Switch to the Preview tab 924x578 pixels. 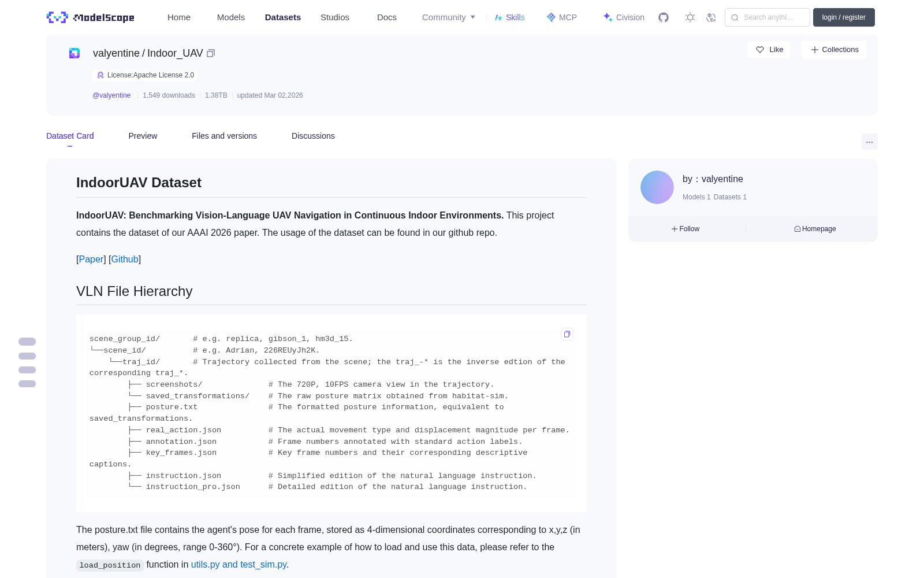tap(143, 136)
